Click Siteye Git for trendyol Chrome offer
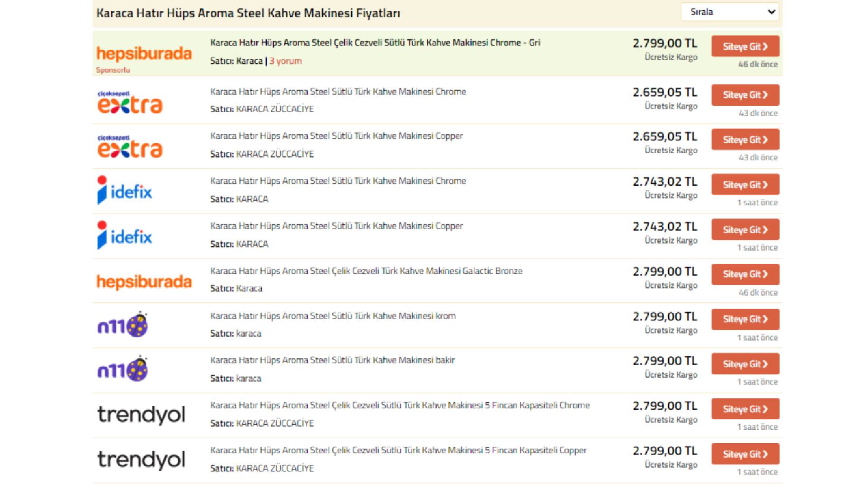 [x=745, y=409]
